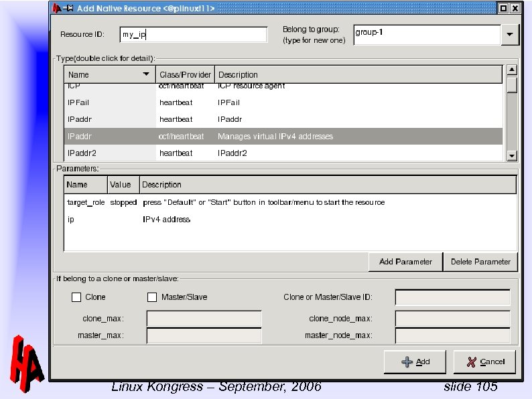This screenshot has height=399, width=532.
Task: Click the stopped value cell
Action: click(123, 202)
